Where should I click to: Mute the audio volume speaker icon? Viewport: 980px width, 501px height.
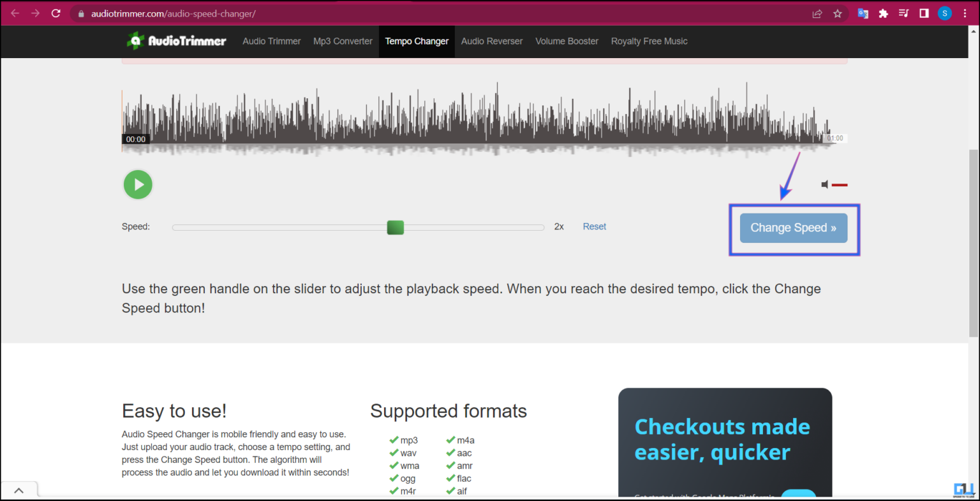825,184
